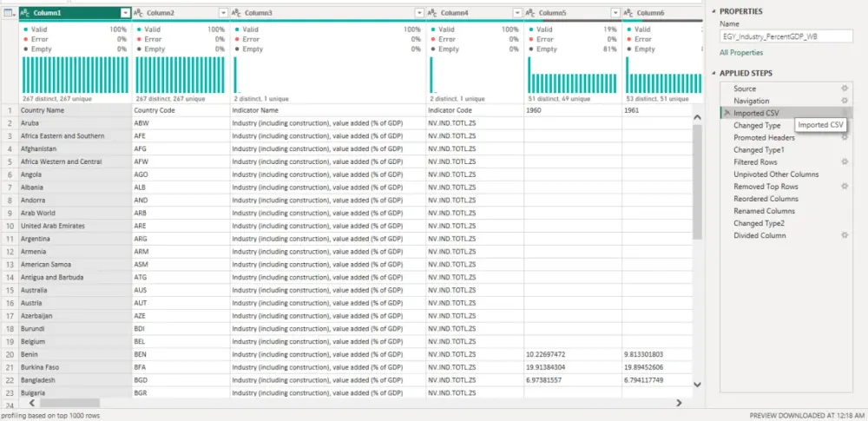Select the Column2 header
This screenshot has height=421, width=868.
(x=181, y=13)
